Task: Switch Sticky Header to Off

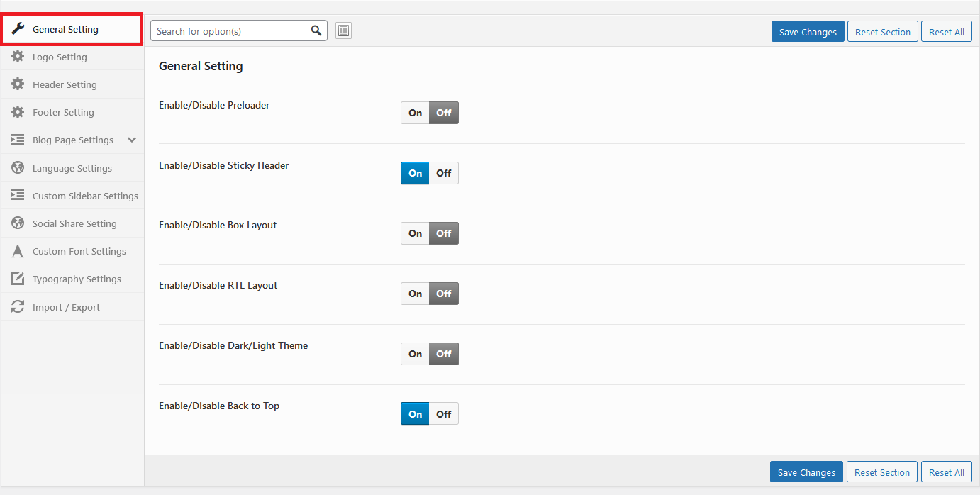Action: (444, 173)
